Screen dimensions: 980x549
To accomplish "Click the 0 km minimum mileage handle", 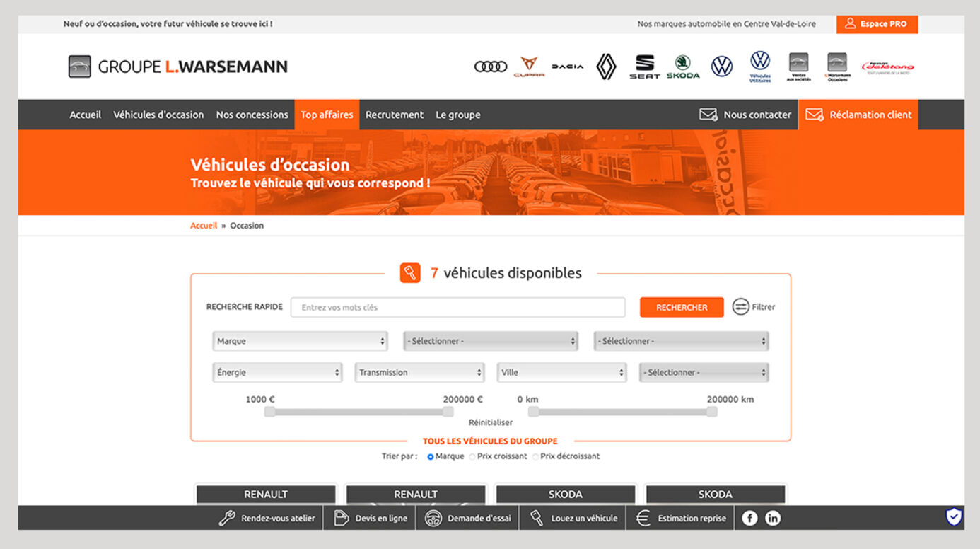I will coord(533,412).
